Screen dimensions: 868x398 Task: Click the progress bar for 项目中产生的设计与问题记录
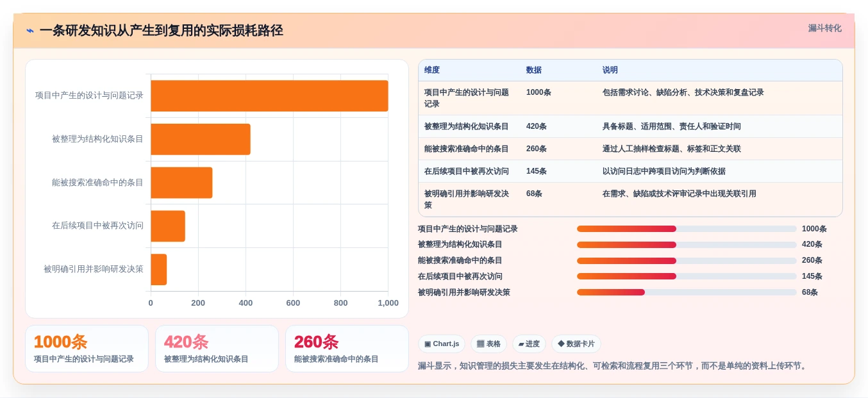(687, 229)
